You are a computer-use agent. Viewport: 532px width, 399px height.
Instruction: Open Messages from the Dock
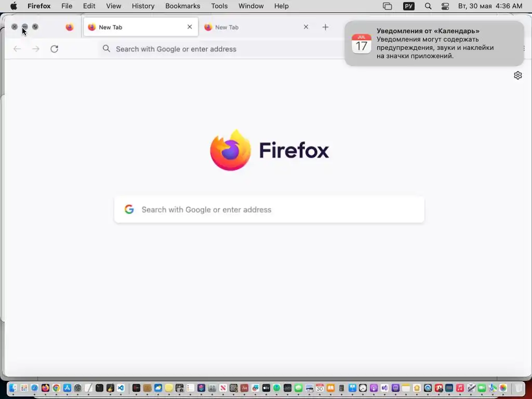coord(298,388)
